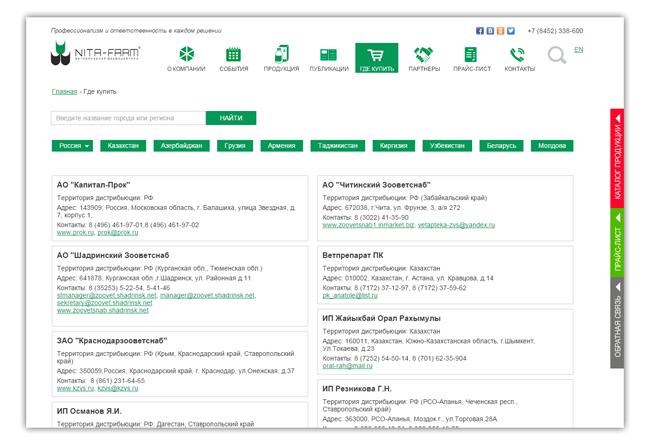This screenshot has height=445, width=650.
Task: Click the city or region search field
Action: pyautogui.click(x=129, y=118)
